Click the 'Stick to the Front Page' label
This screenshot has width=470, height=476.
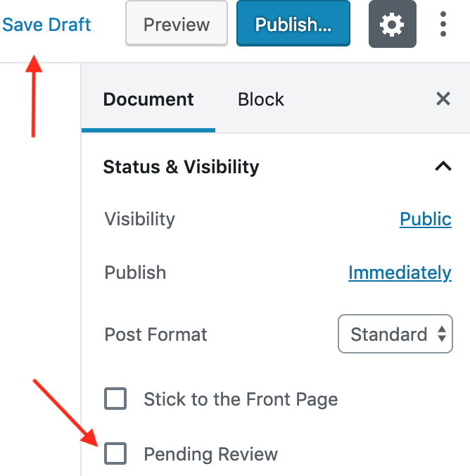241,400
